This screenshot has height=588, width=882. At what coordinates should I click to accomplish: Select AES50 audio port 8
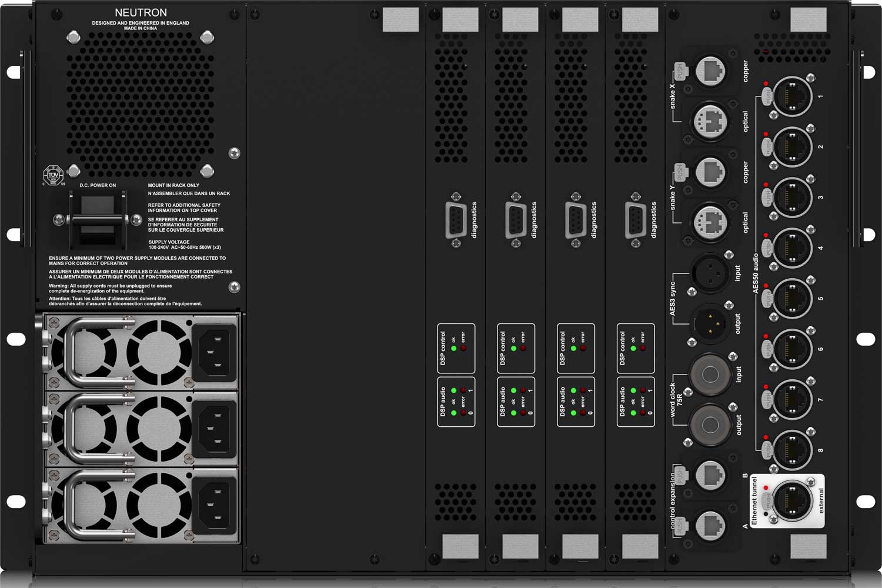[791, 450]
